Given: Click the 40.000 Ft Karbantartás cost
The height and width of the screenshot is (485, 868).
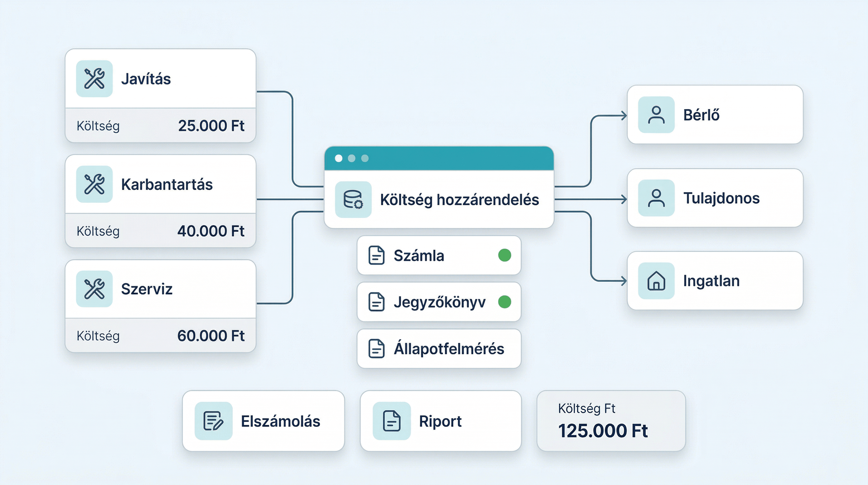Looking at the screenshot, I should [211, 231].
